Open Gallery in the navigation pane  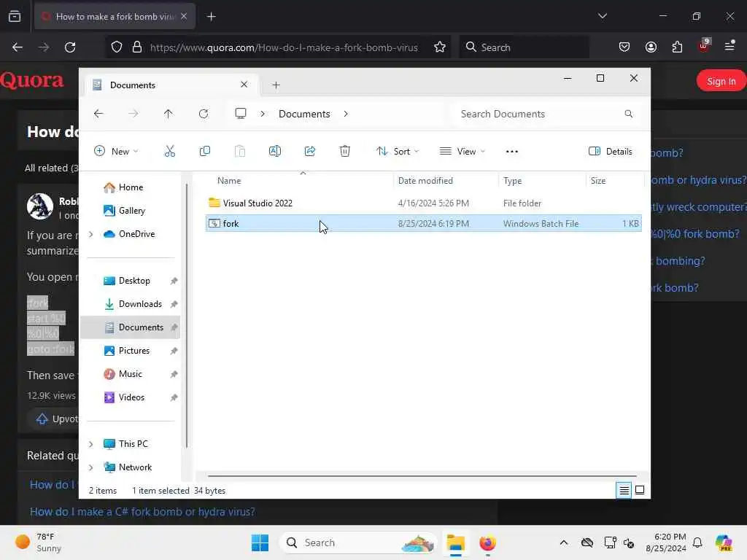124,211
